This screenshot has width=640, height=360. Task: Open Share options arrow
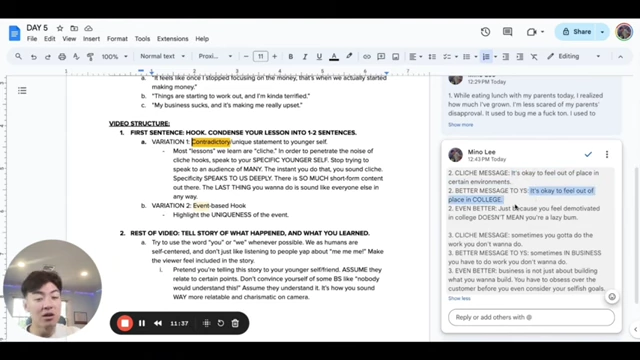602,32
